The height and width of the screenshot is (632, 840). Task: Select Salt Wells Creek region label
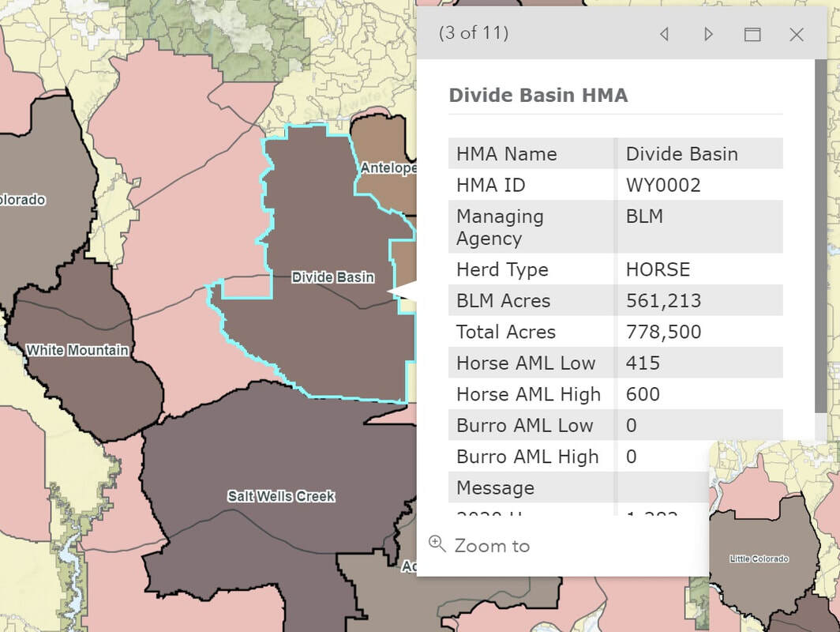281,496
